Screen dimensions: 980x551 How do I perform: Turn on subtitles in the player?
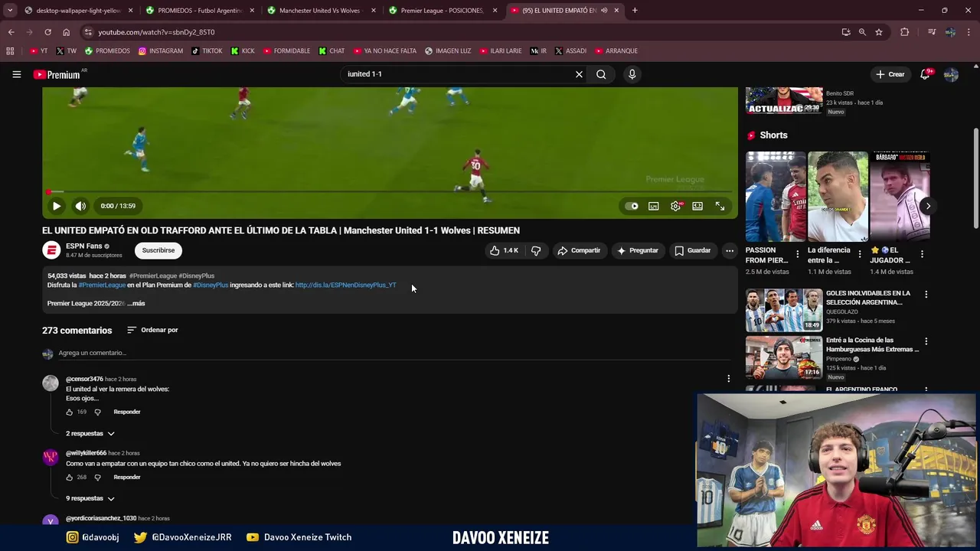[x=654, y=206]
